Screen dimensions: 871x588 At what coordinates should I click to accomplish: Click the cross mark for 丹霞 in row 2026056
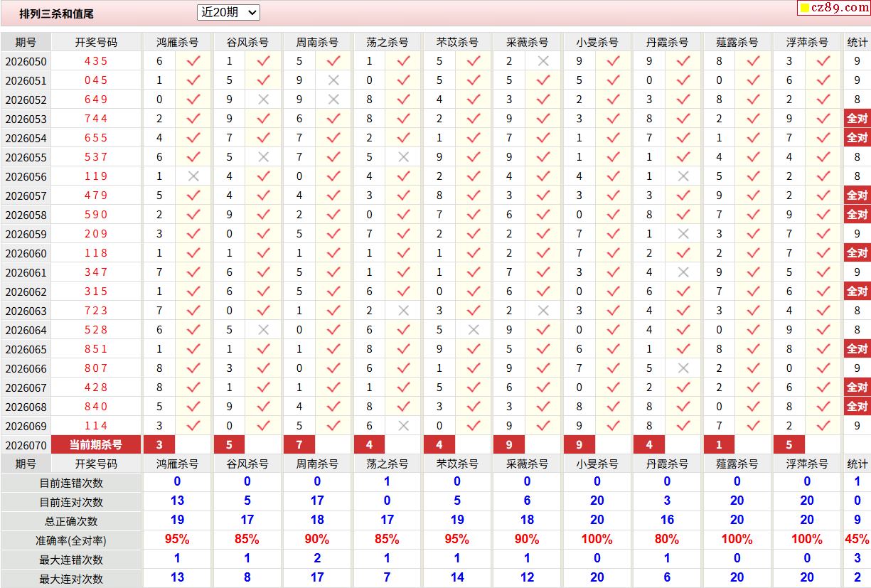pos(684,176)
